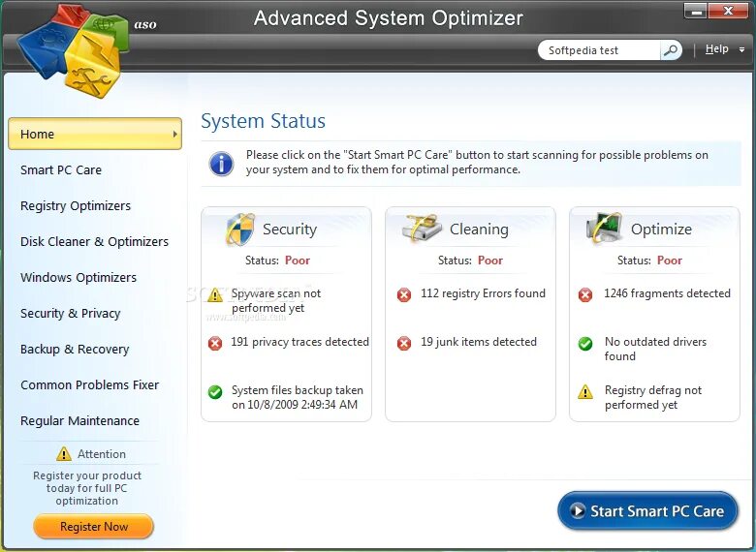This screenshot has width=756, height=552.
Task: Click the Optimize card heading
Action: point(661,230)
